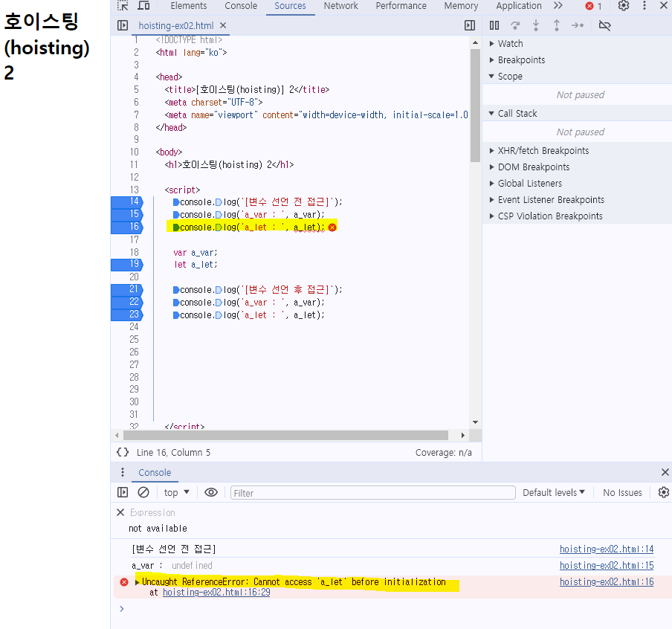This screenshot has width=672, height=629.
Task: Toggle breakpoint on line 19
Action: coord(127,264)
